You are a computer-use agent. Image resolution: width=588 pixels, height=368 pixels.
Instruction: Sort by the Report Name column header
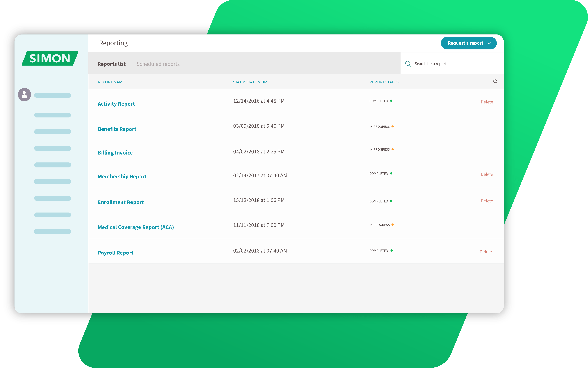tap(111, 82)
